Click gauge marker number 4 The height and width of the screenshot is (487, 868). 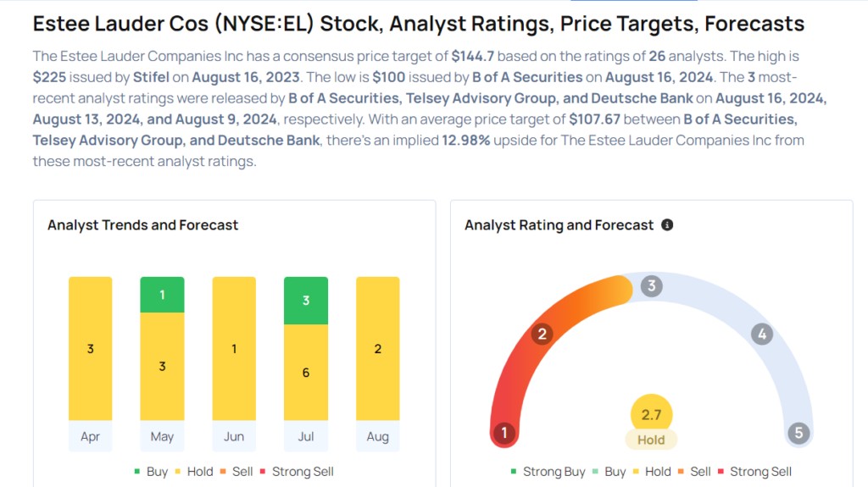tap(762, 334)
